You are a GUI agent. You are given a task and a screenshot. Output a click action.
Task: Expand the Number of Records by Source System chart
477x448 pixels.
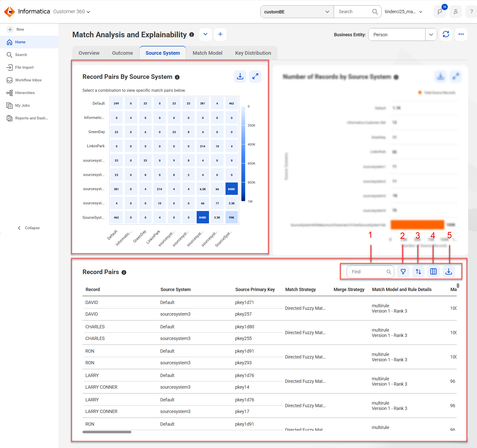456,76
